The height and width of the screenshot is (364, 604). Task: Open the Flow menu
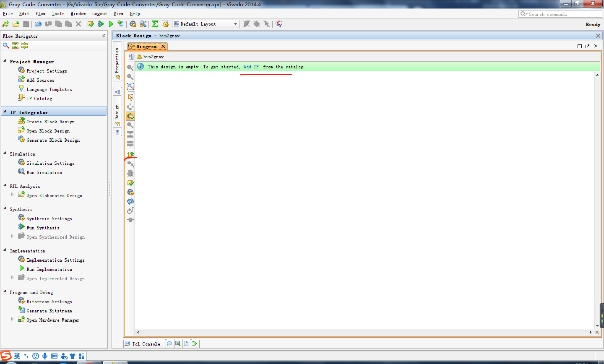(x=41, y=13)
